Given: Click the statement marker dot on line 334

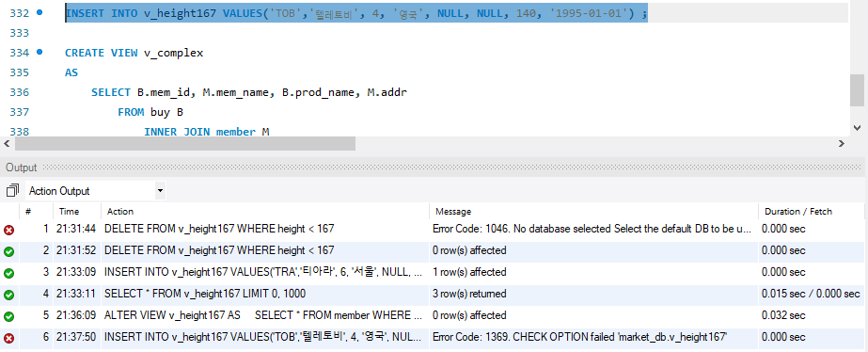Looking at the screenshot, I should point(39,52).
